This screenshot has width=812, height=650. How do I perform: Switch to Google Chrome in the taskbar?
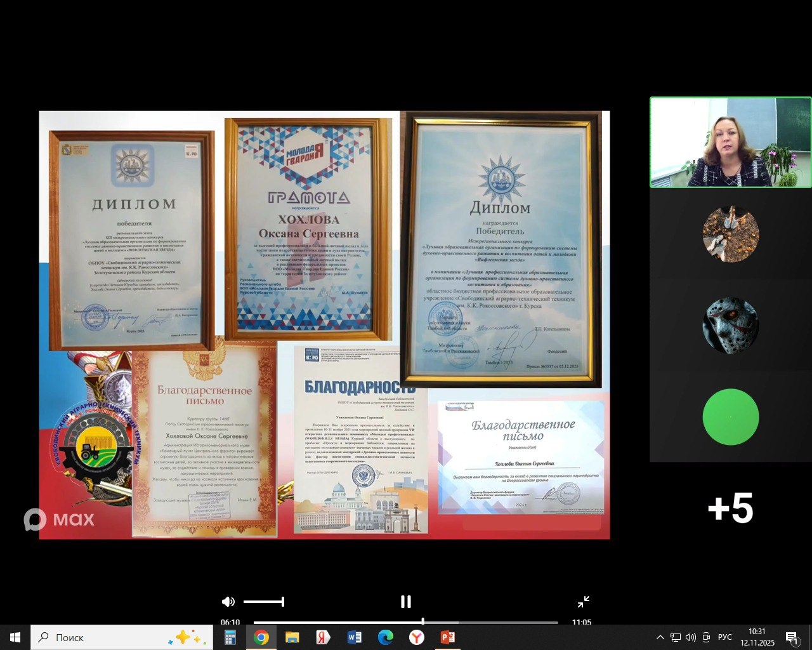261,637
